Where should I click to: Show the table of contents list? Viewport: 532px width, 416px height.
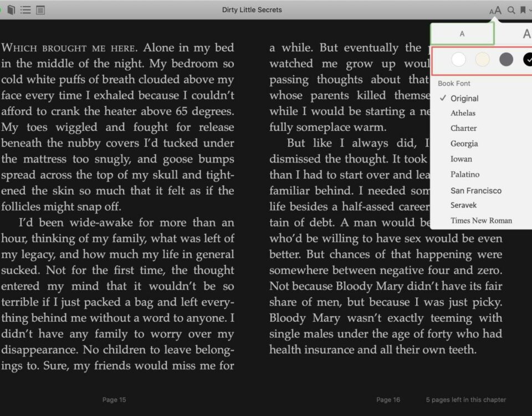pyautogui.click(x=25, y=10)
